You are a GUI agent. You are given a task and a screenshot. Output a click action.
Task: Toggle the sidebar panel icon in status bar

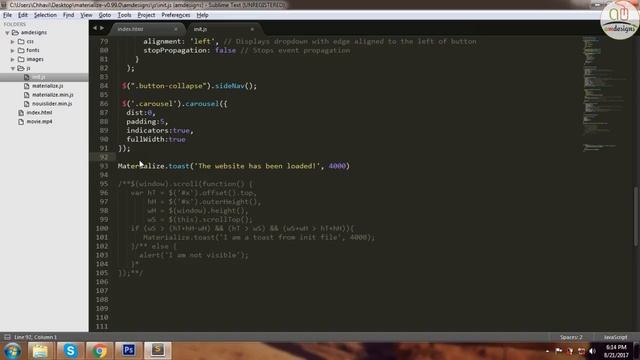pyautogui.click(x=7, y=337)
